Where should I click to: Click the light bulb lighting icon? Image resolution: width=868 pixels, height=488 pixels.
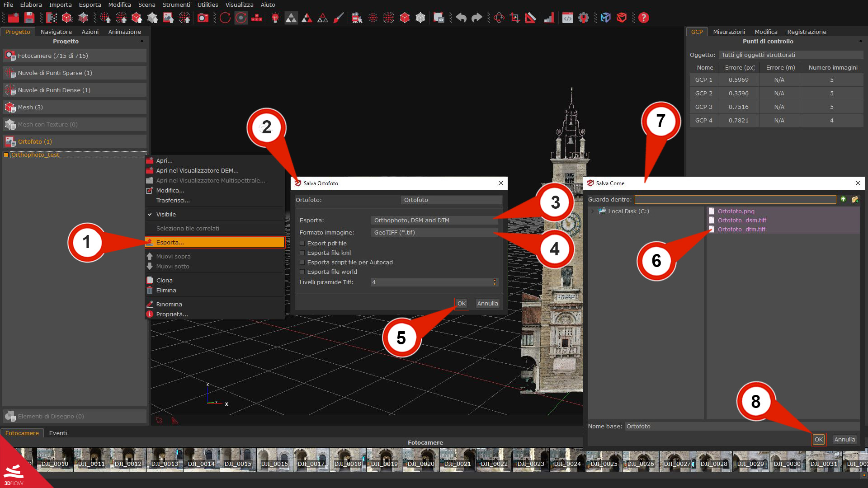pyautogui.click(x=275, y=18)
